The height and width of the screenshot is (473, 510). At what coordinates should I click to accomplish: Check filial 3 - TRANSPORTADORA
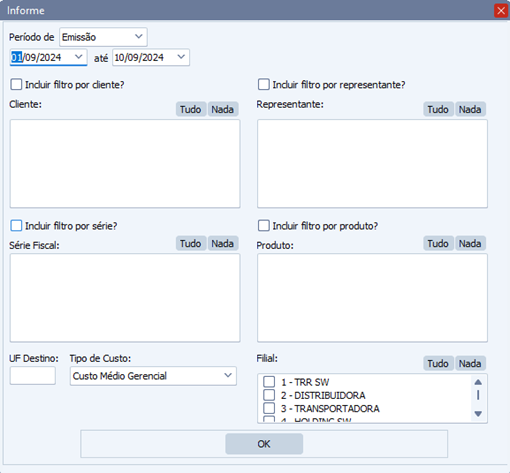coord(269,408)
